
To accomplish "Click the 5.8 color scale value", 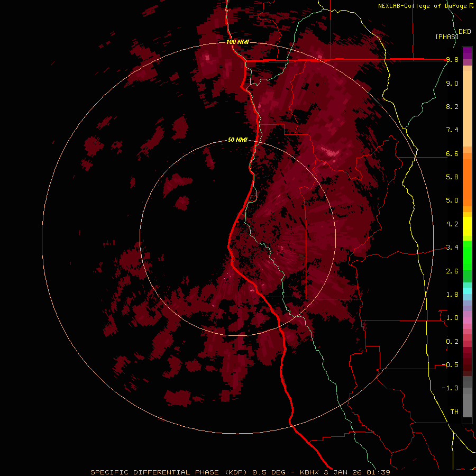I will click(452, 177).
